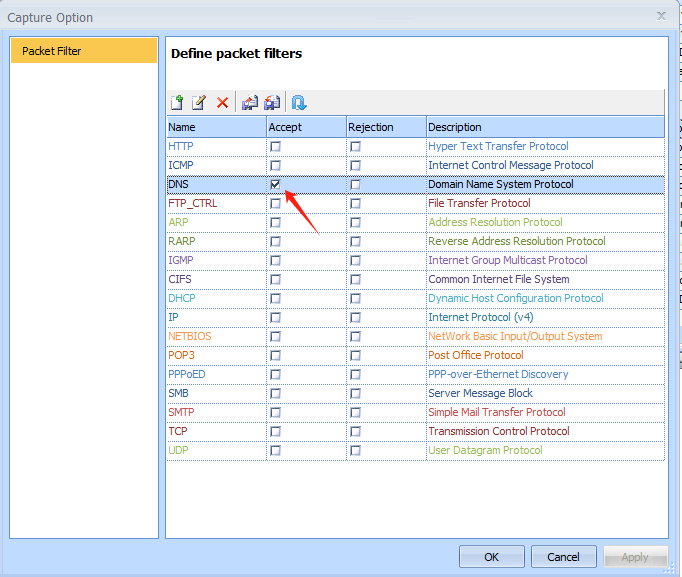The height and width of the screenshot is (577, 682).
Task: Close the Capture Option dialog
Action: click(x=661, y=16)
